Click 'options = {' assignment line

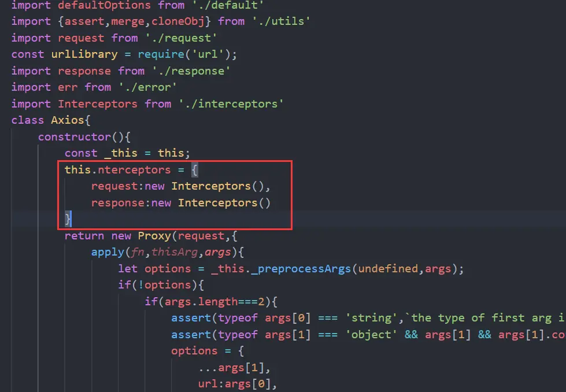pos(208,351)
